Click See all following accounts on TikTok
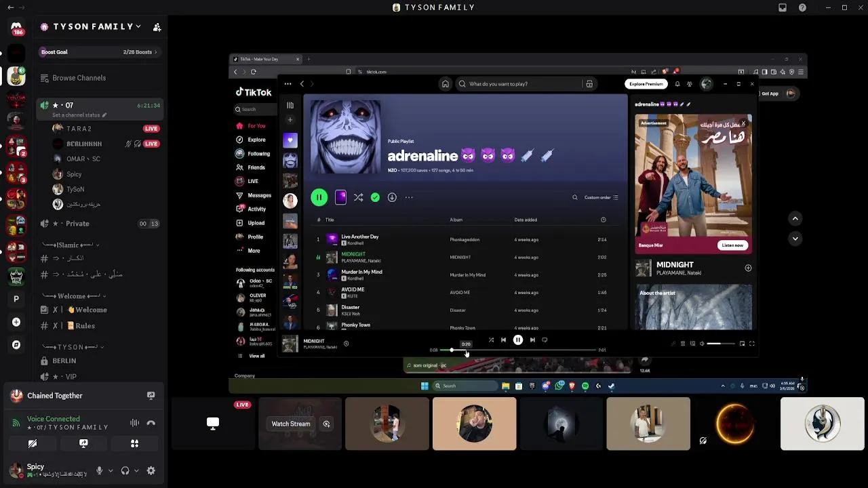Viewport: 868px width, 488px height. (252, 356)
